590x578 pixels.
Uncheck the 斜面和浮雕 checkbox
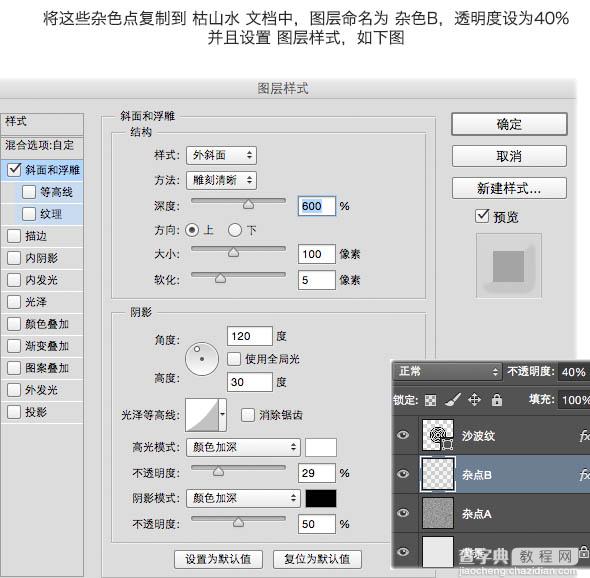(14, 170)
